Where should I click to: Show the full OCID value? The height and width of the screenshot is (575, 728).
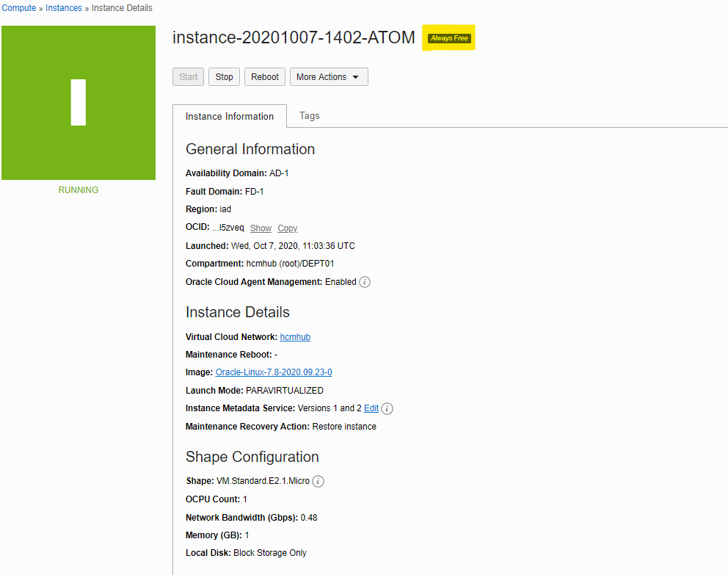point(261,228)
